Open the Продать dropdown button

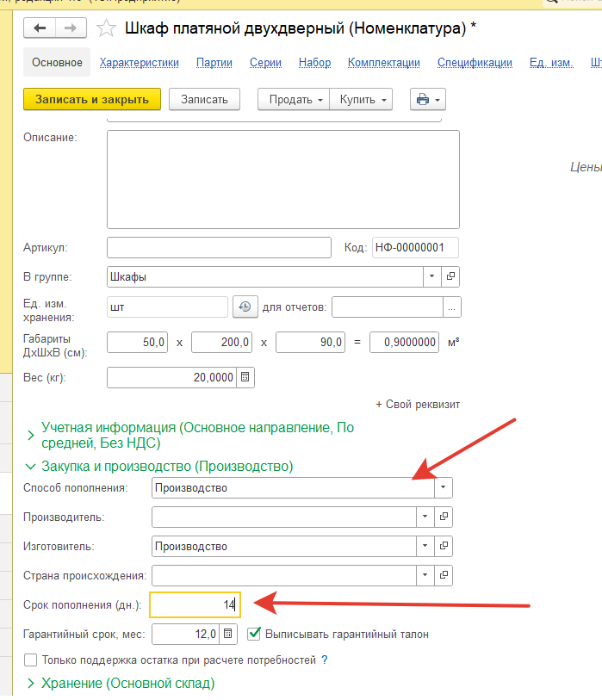(x=294, y=99)
